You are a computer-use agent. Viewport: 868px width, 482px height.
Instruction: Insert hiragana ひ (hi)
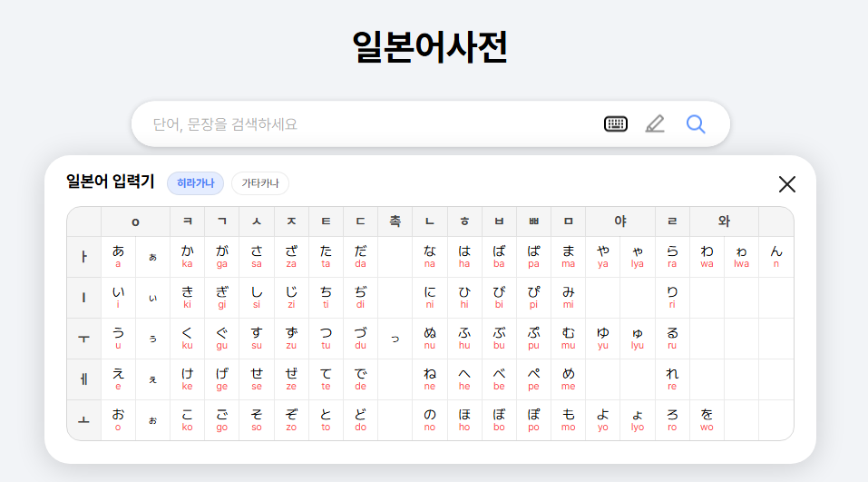tap(464, 298)
